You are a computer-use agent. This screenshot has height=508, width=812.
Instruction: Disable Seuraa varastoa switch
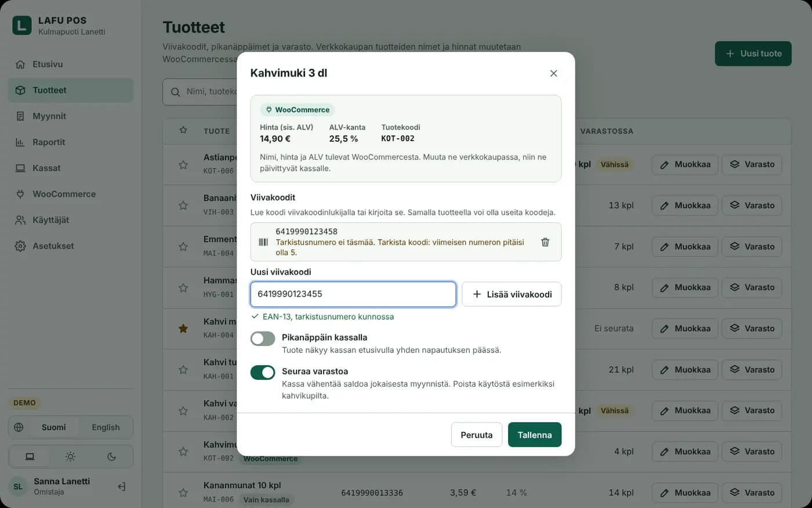pos(263,372)
